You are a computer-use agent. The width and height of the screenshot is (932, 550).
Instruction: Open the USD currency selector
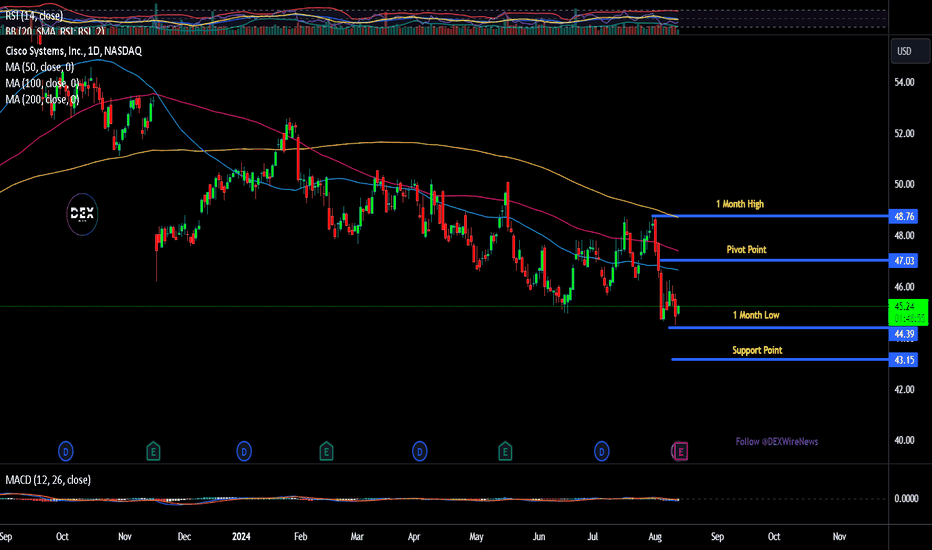909,51
